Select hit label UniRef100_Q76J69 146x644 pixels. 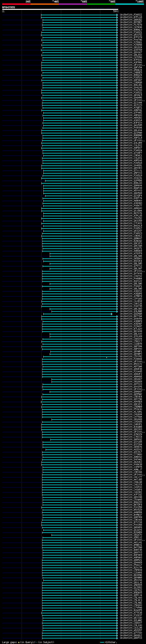click(x=131, y=336)
